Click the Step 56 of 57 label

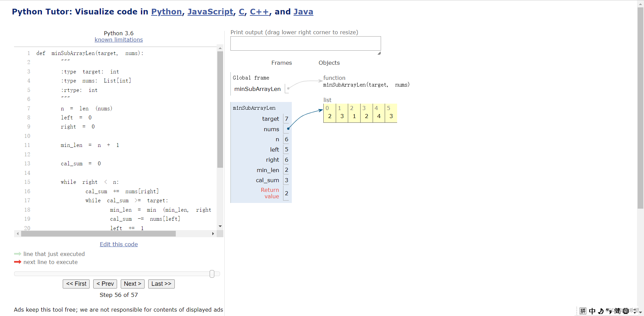tap(119, 295)
